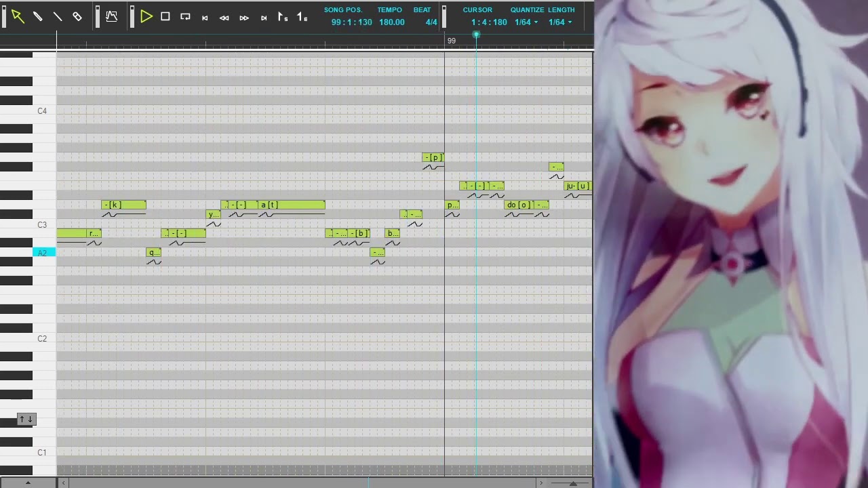The image size is (868, 488).
Task: Select the arrow pointer tool
Action: (x=18, y=17)
